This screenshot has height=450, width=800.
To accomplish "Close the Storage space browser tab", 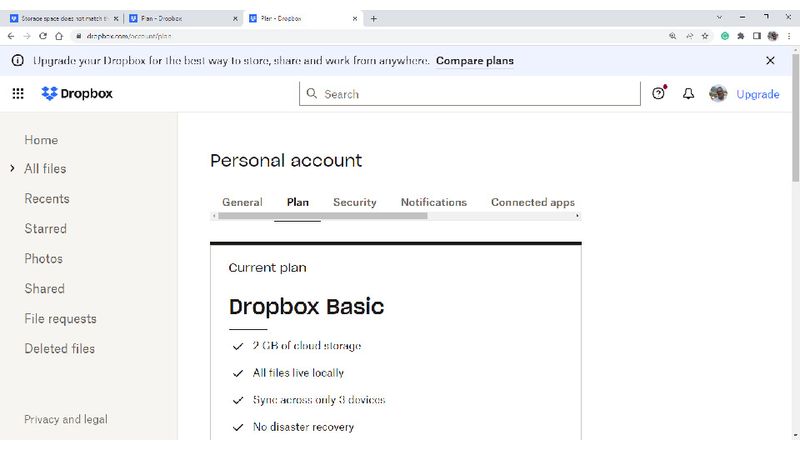I will (116, 18).
